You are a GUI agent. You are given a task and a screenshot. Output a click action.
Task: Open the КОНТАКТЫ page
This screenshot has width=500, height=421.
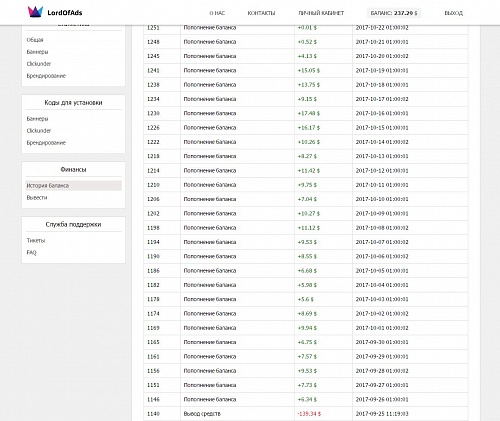[x=261, y=13]
